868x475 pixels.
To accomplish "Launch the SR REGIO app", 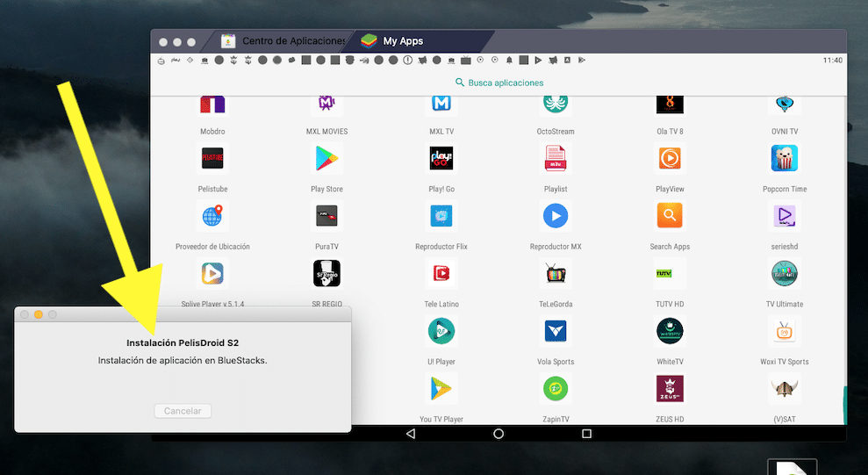I will [326, 273].
